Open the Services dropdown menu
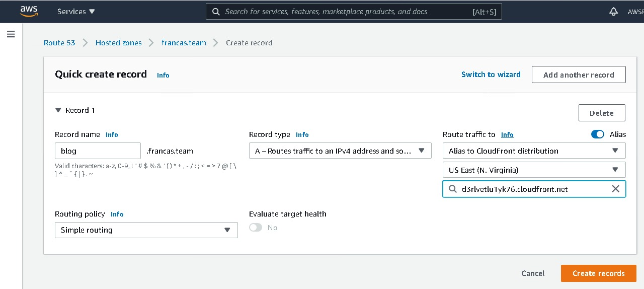The width and height of the screenshot is (644, 289). click(x=76, y=11)
